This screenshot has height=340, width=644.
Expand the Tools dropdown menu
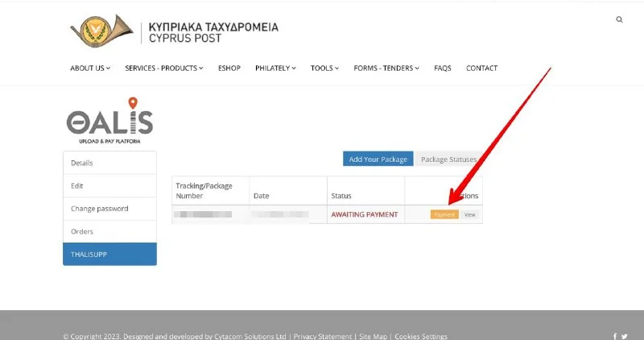pos(324,68)
